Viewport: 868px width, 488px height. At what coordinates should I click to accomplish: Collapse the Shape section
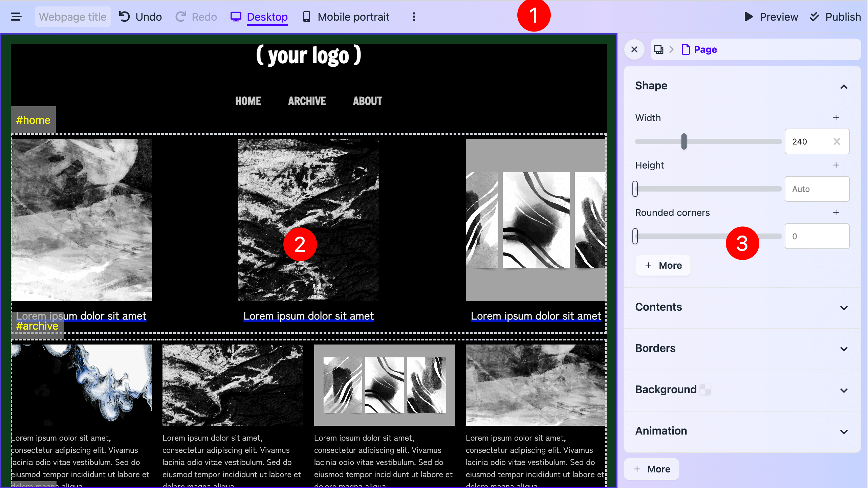click(x=844, y=87)
